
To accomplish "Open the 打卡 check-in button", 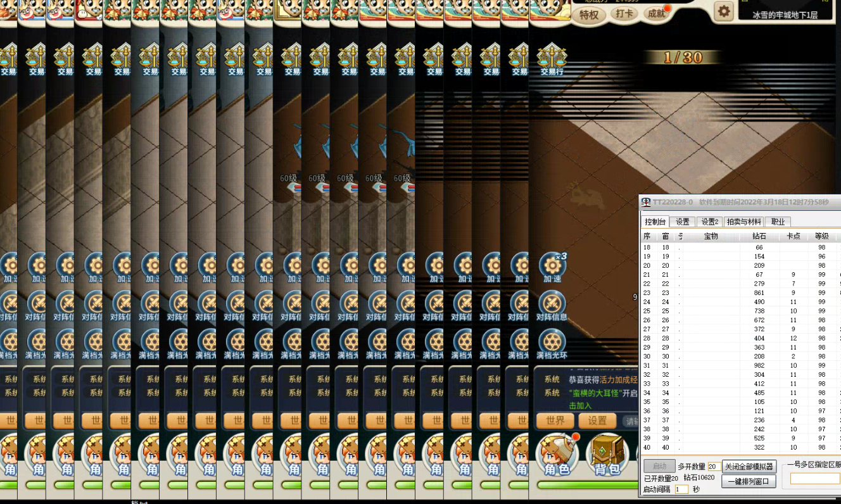I will [625, 13].
